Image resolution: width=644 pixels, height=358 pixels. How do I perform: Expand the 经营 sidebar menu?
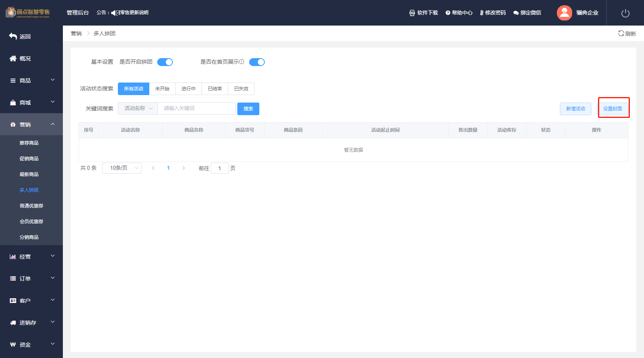click(53, 256)
